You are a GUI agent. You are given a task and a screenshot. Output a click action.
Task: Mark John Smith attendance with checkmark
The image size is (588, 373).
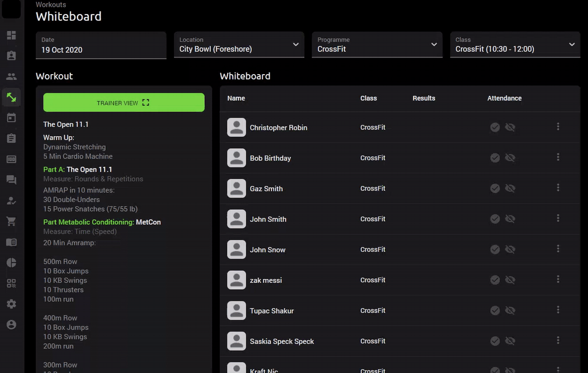495,219
